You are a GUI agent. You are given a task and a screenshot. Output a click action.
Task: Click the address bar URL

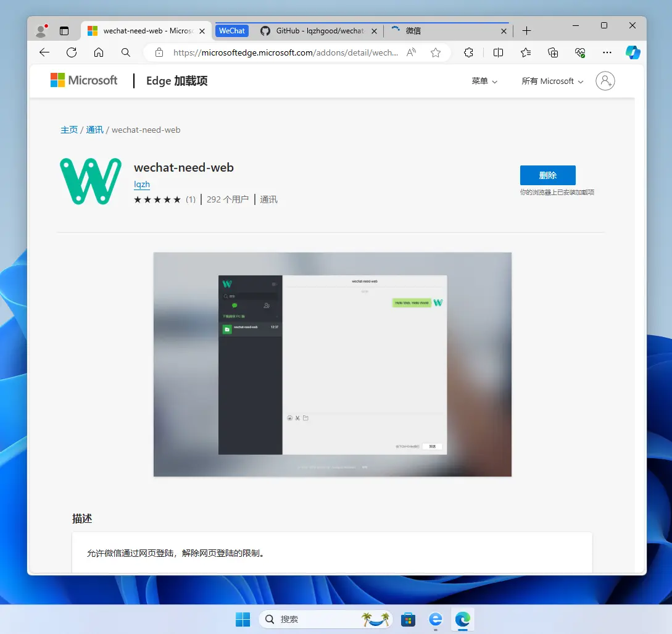[x=286, y=52]
